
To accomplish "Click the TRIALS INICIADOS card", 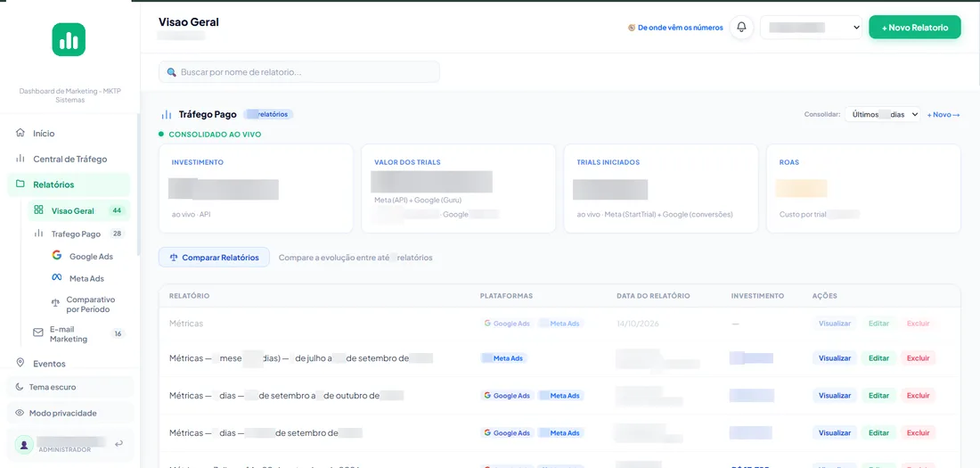I will [661, 188].
